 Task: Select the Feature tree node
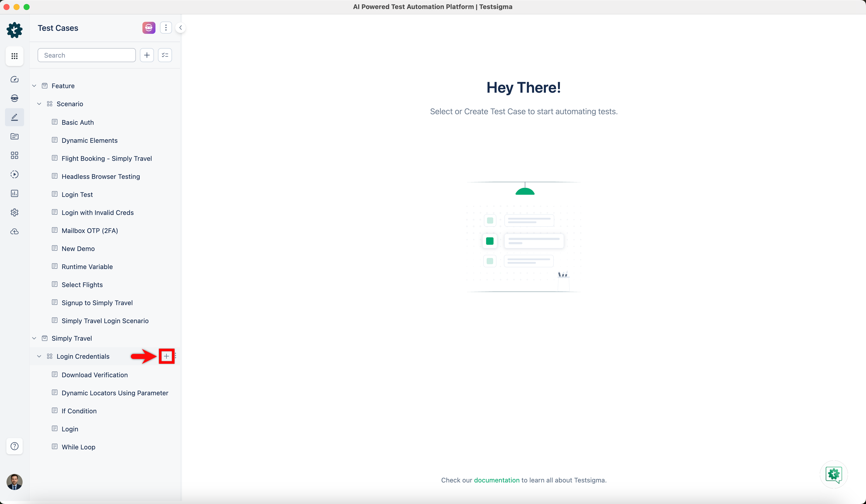coord(63,86)
